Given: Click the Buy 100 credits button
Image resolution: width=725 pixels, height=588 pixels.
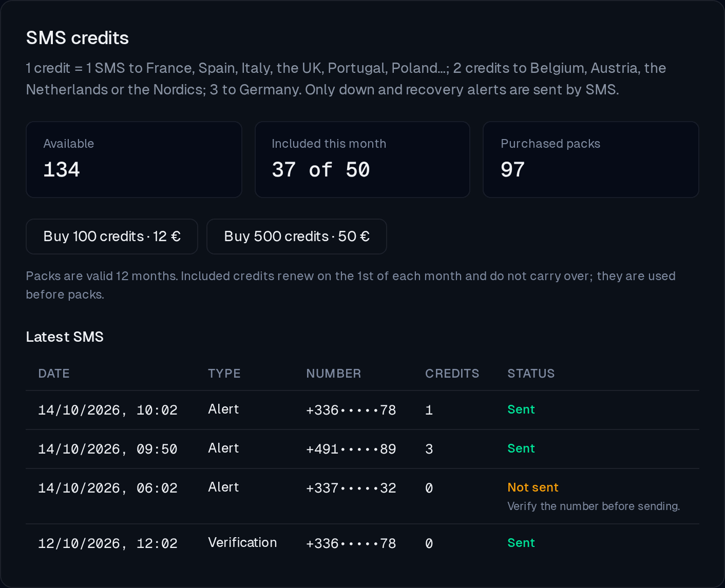Looking at the screenshot, I should pyautogui.click(x=112, y=237).
